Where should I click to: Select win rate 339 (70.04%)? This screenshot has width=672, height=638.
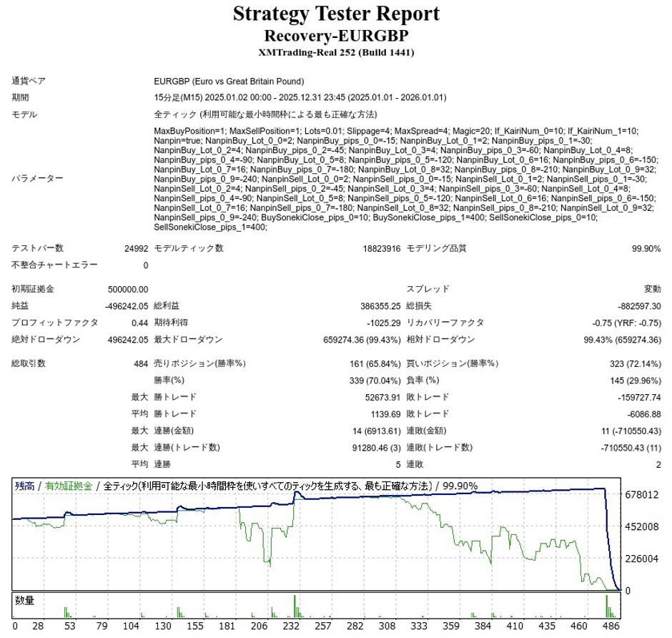point(375,381)
